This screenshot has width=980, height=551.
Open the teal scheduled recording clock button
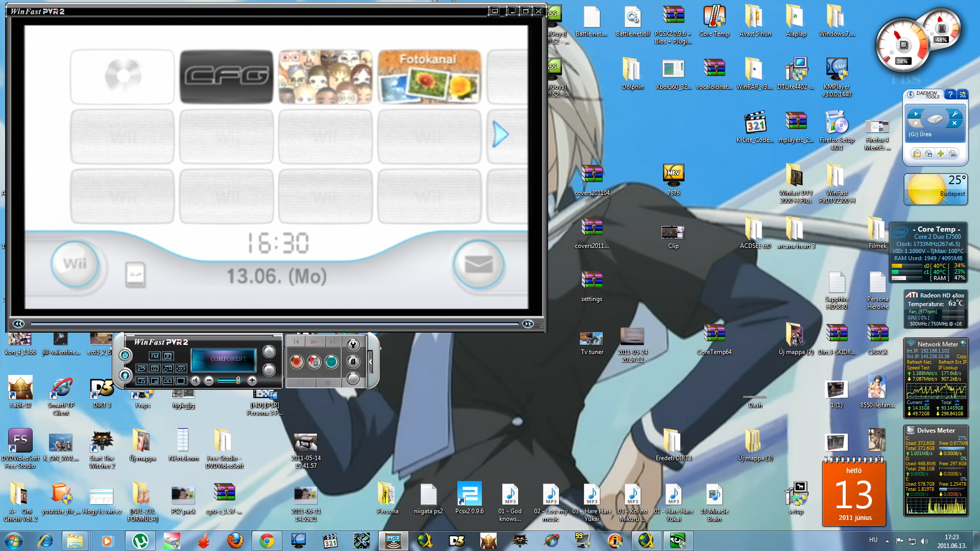point(331,362)
